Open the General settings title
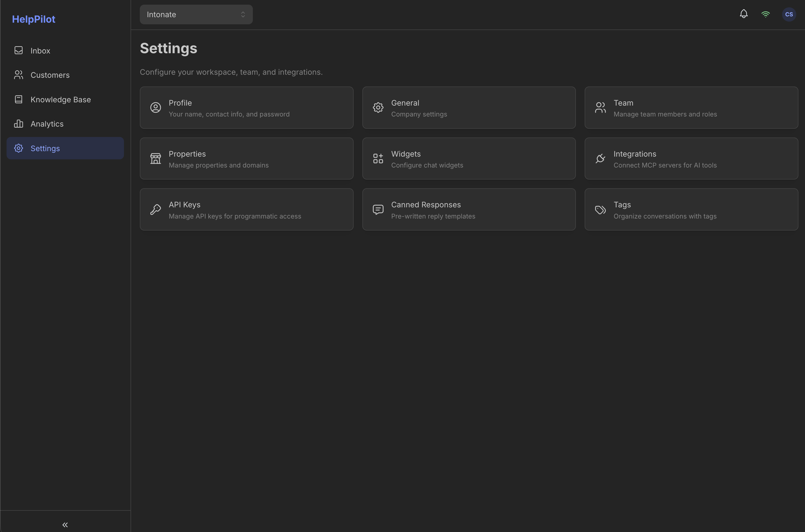Screen dimensions: 805x532 tap(405, 103)
